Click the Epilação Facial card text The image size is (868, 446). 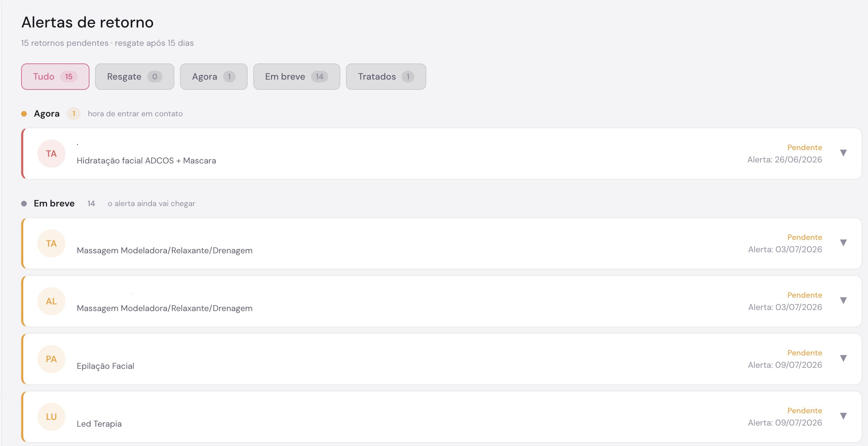pos(105,366)
